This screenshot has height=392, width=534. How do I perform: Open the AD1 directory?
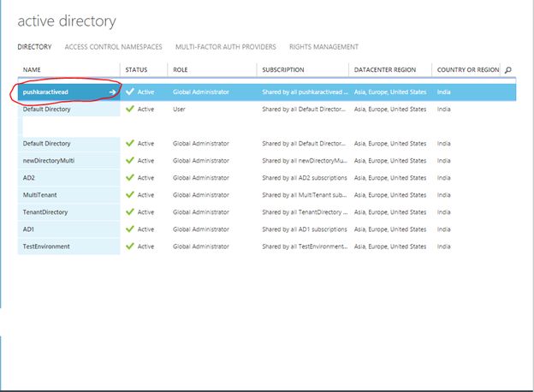coord(28,229)
